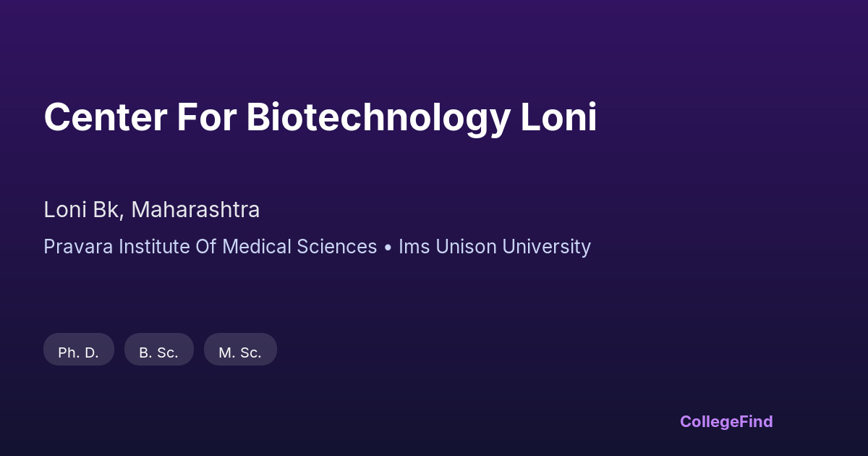Click the word "Center" in the title

[x=104, y=117]
